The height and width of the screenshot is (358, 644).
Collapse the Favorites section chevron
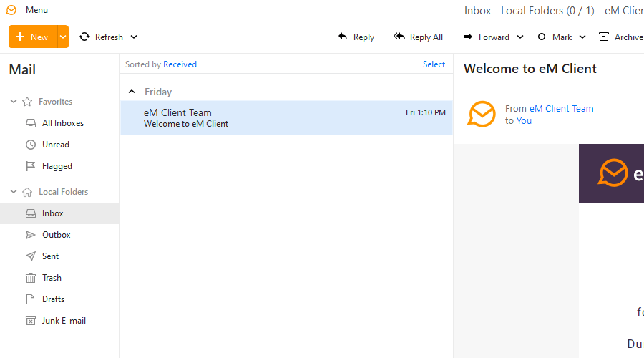pyautogui.click(x=14, y=101)
